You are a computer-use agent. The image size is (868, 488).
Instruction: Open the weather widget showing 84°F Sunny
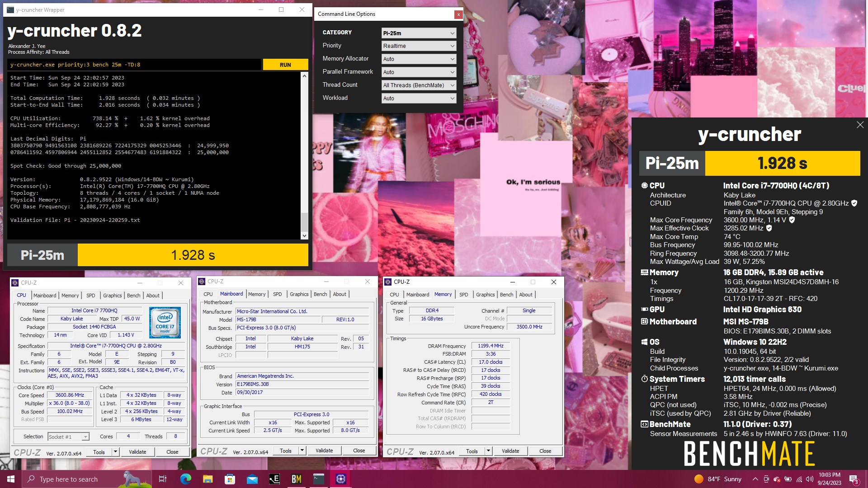point(718,479)
